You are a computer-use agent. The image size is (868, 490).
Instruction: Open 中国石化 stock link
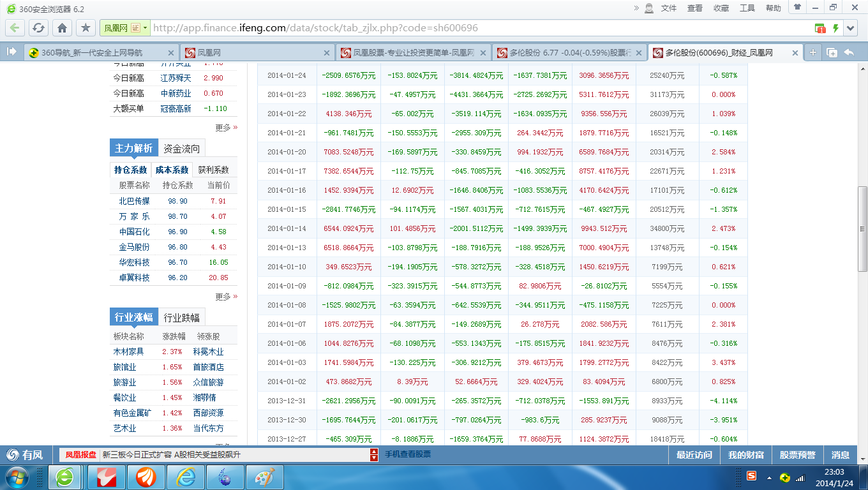134,232
